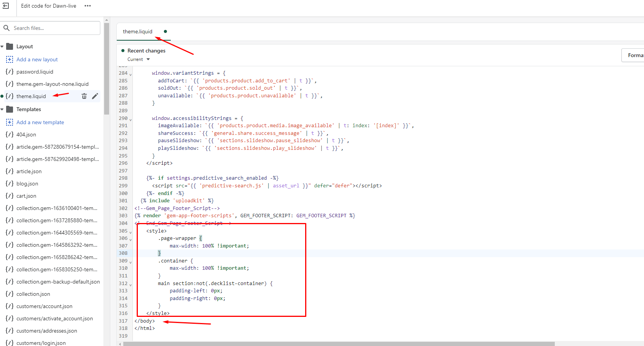Click the closing body tag on line 317

[x=145, y=321]
